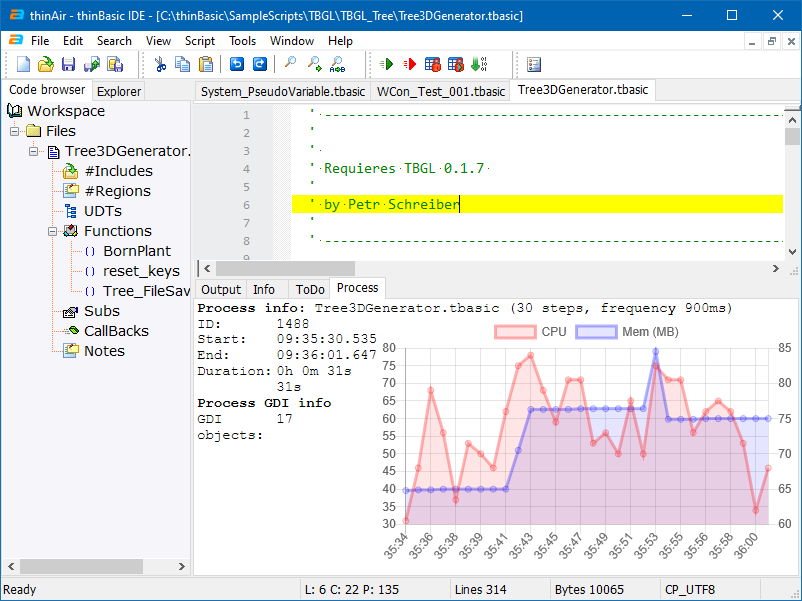802x601 pixels.
Task: Click the Save floppy disk icon
Action: click(69, 65)
